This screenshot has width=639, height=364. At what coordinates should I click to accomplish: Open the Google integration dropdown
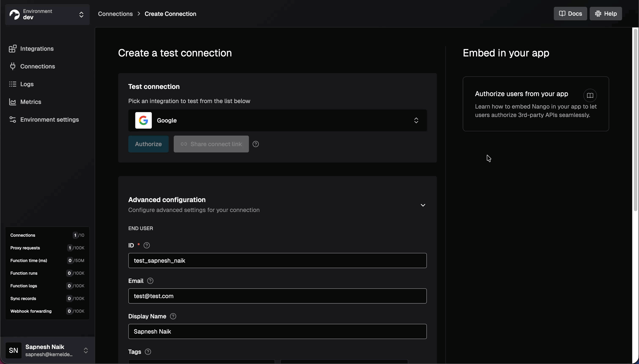(416, 120)
